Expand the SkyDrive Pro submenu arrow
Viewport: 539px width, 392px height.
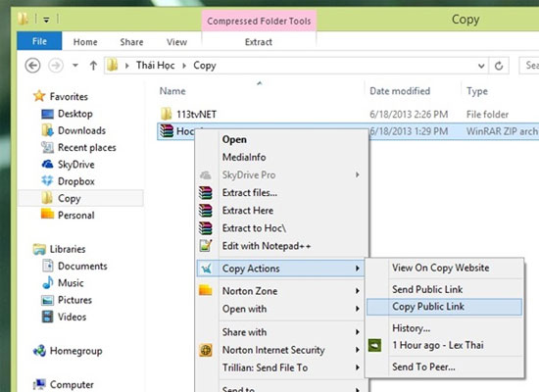click(358, 175)
